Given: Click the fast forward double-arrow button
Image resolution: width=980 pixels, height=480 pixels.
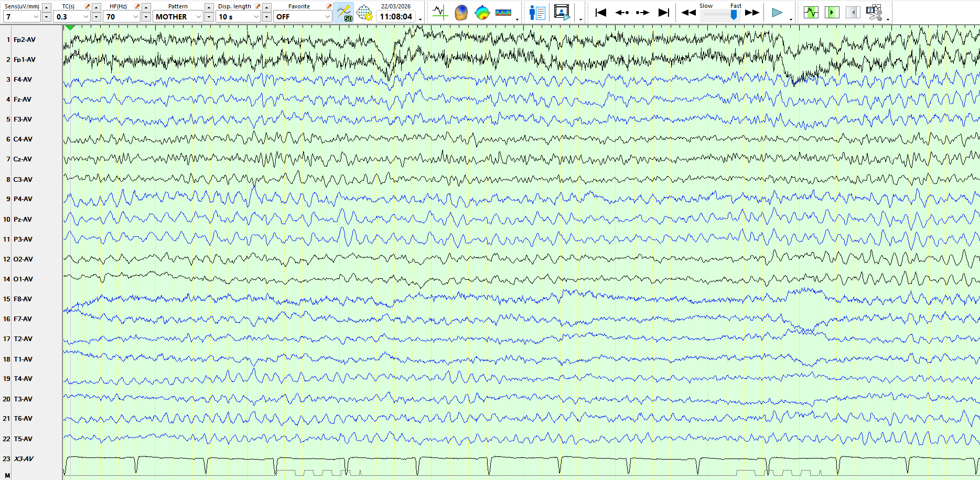Looking at the screenshot, I should (752, 13).
